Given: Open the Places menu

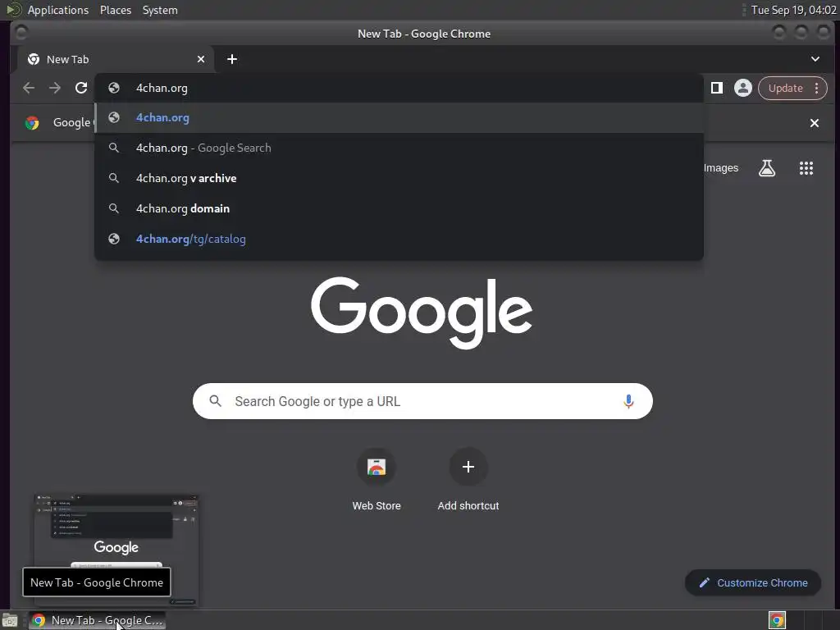Looking at the screenshot, I should (x=116, y=10).
